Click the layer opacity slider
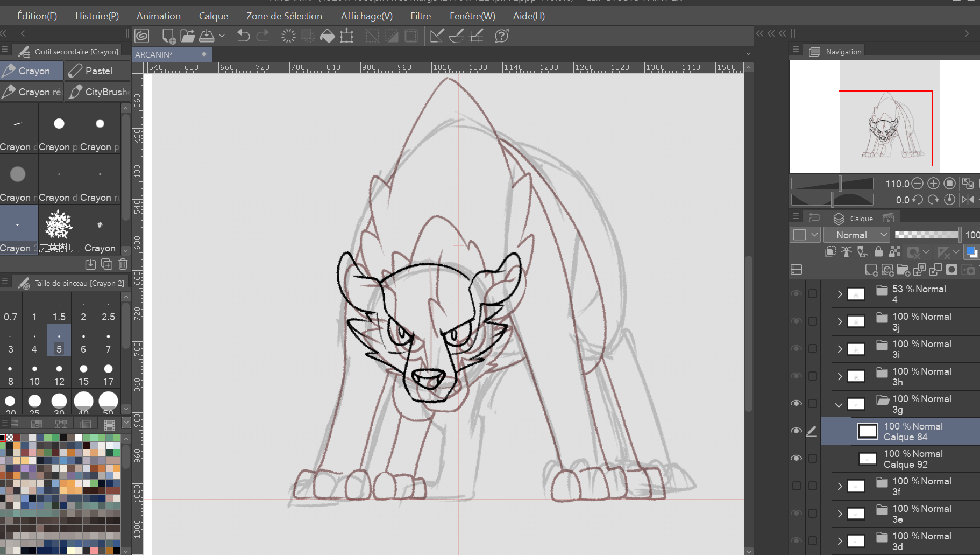The height and width of the screenshot is (555, 980). [x=926, y=235]
